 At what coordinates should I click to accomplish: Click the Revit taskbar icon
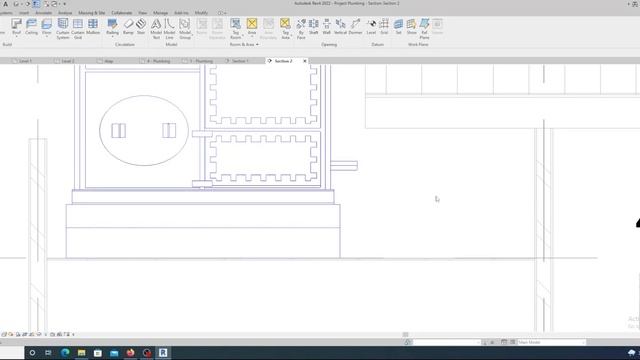click(x=163, y=353)
